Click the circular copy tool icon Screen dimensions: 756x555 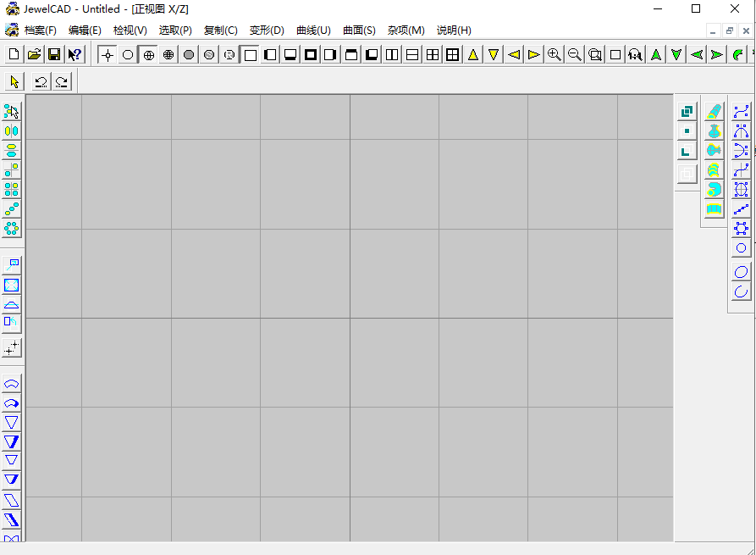click(12, 228)
